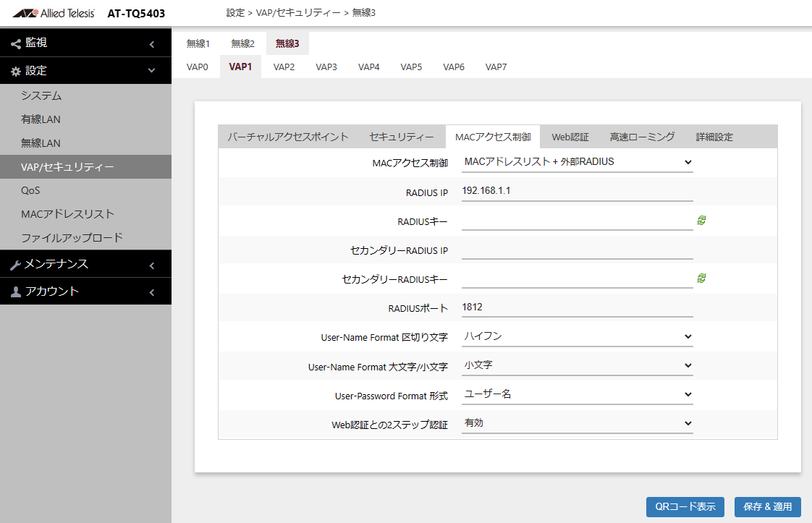
Task: Collapse the 設定 menu chevron
Action: pyautogui.click(x=152, y=70)
